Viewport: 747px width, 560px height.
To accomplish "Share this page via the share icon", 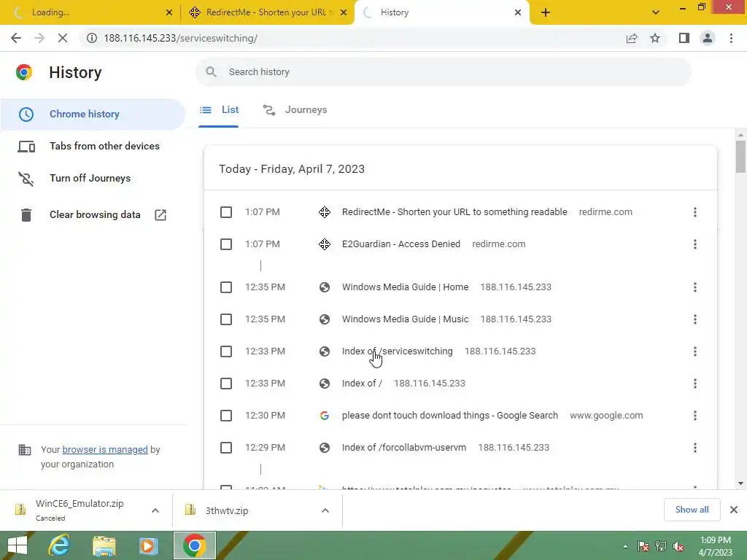I will (x=632, y=38).
